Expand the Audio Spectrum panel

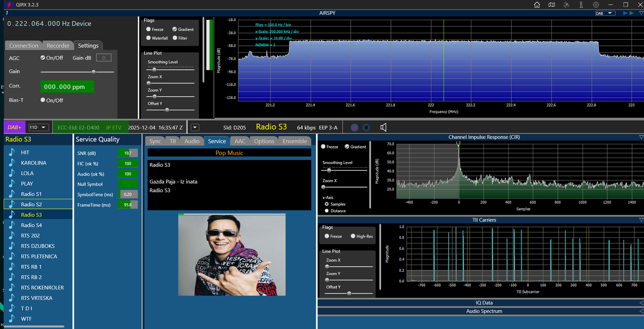[641, 311]
